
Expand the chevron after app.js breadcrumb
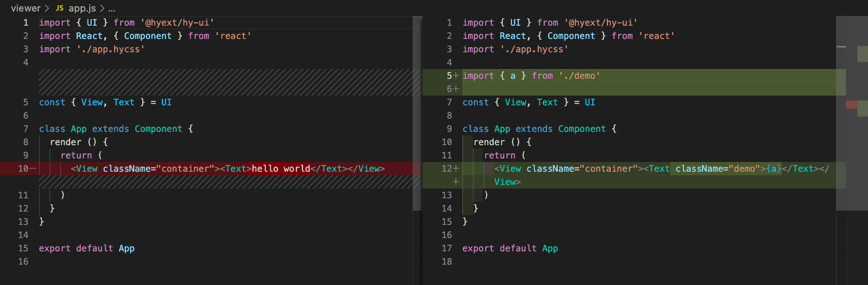coord(102,8)
